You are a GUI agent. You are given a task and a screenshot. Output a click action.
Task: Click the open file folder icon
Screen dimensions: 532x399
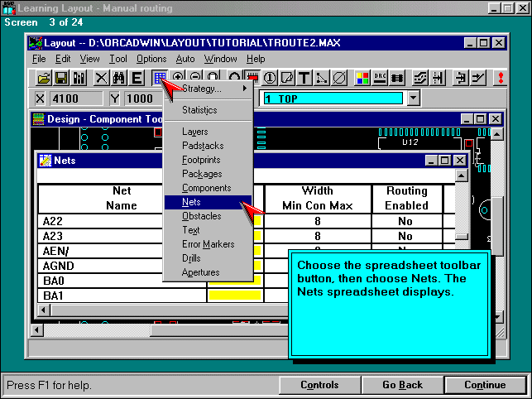coord(44,78)
